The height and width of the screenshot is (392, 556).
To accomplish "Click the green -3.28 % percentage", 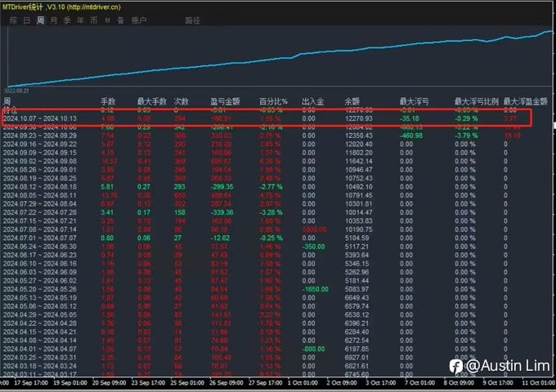I will pyautogui.click(x=271, y=212).
